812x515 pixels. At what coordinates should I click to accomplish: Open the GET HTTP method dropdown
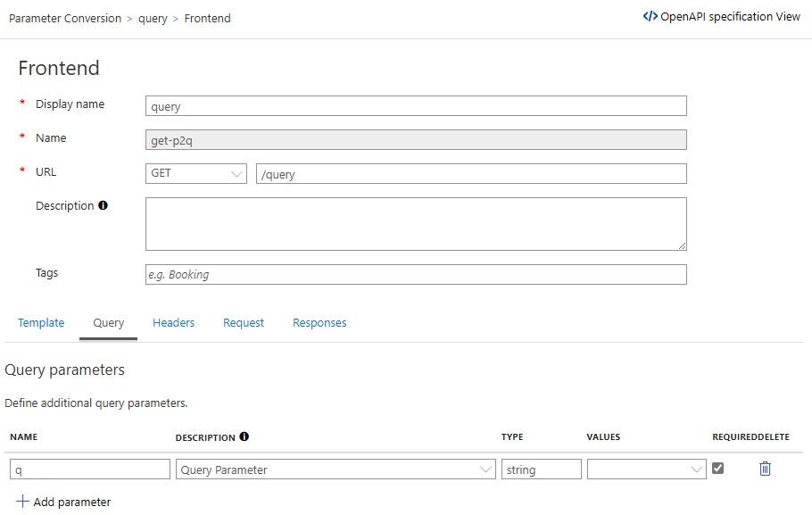[196, 173]
